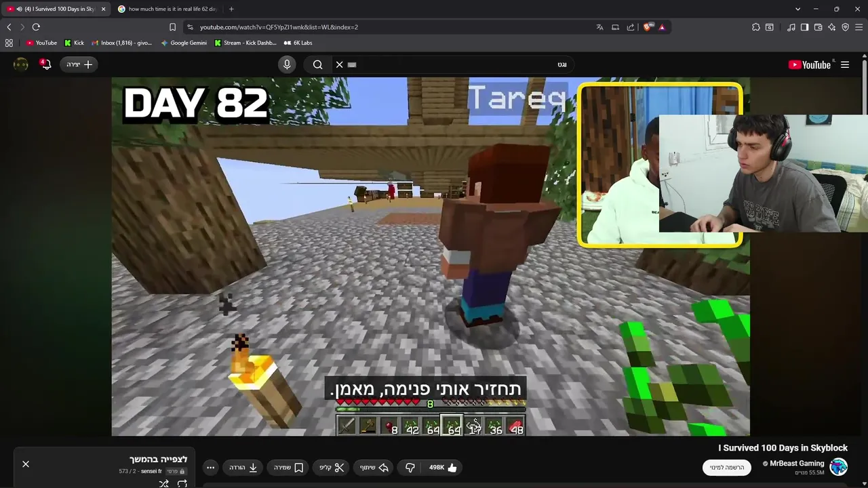Open the YouTube guide hamburger menu
This screenshot has width=868, height=488.
845,64
